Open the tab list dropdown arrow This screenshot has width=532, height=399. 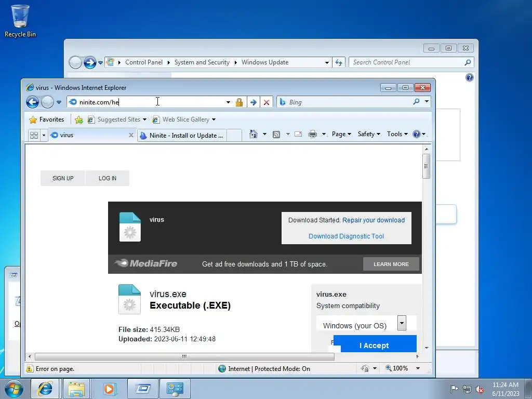44,135
